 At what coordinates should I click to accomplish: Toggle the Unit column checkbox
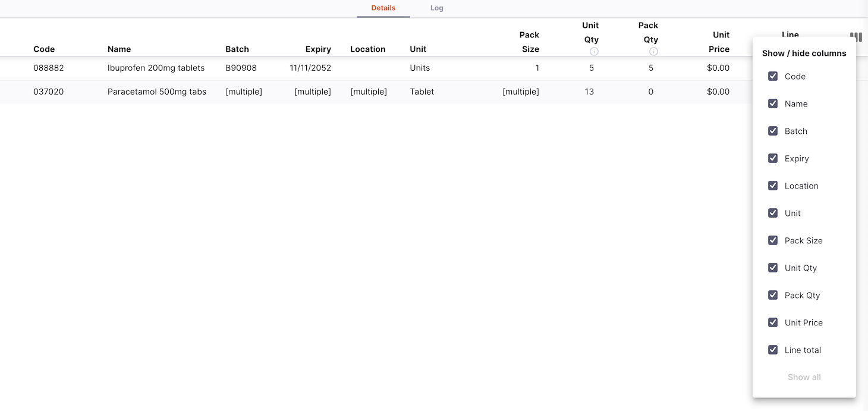click(773, 213)
